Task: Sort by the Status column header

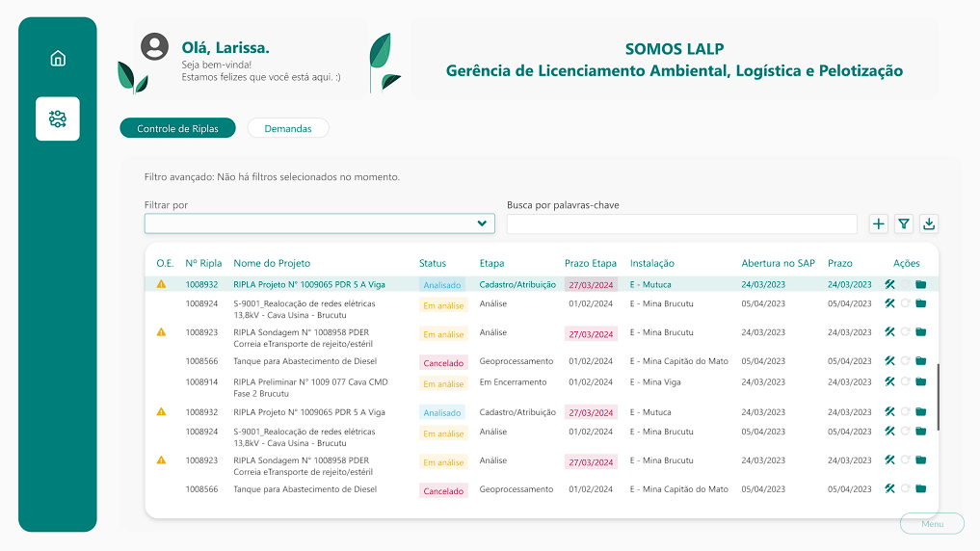Action: click(433, 263)
